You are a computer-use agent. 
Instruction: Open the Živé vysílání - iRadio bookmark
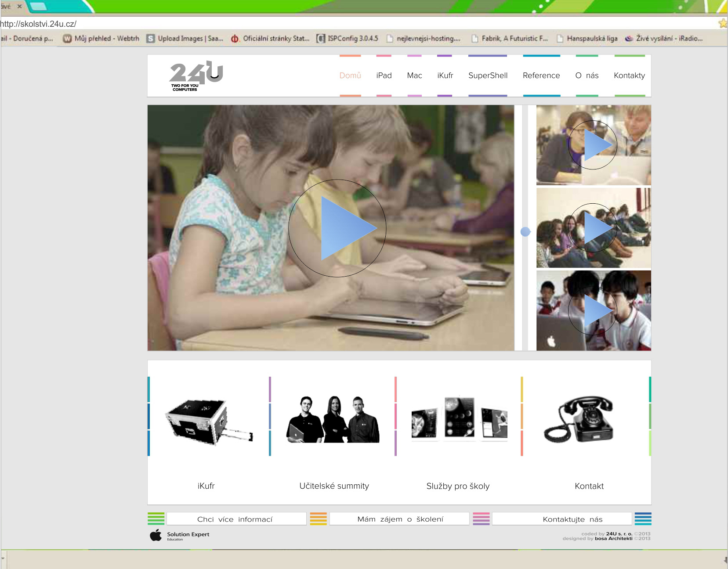pyautogui.click(x=664, y=39)
